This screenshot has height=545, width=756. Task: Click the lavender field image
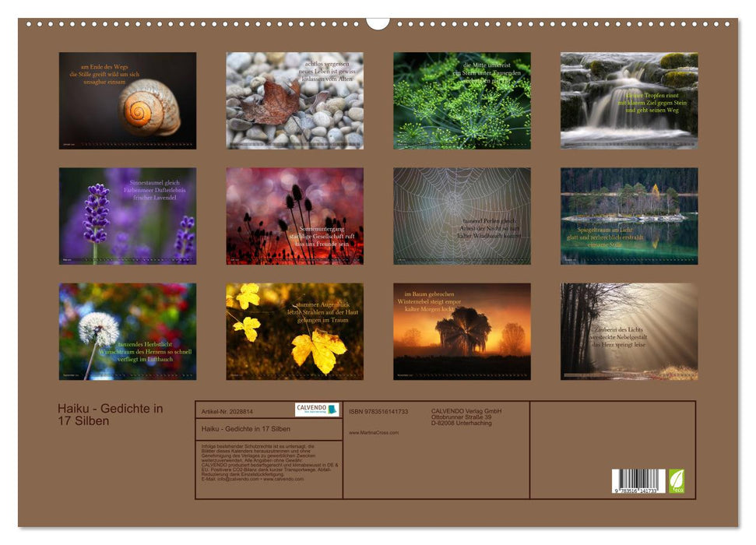(x=128, y=214)
